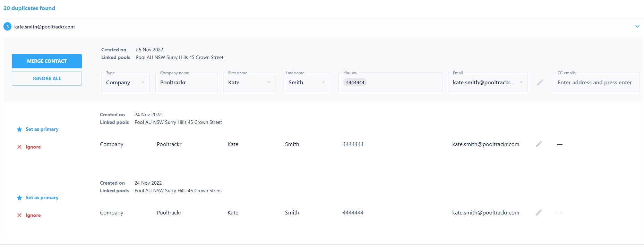Open the Type dropdown showing Company
This screenshot has width=644, height=245.
pos(126,82)
